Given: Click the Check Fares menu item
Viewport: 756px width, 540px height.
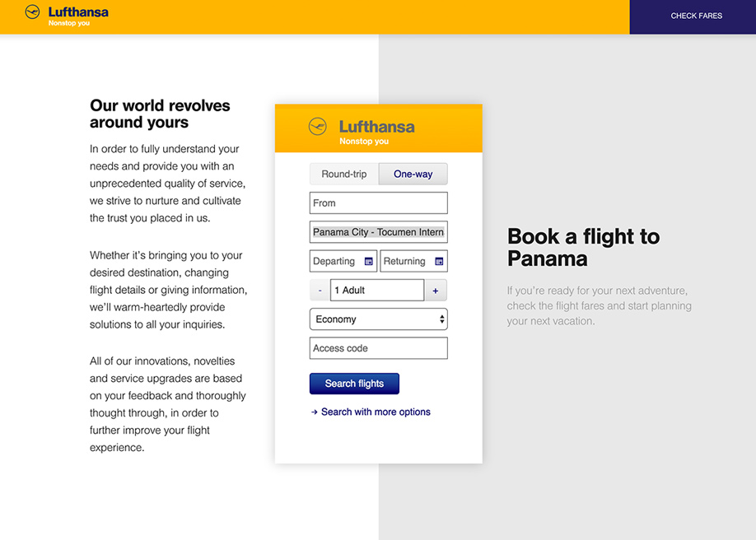Looking at the screenshot, I should [x=696, y=16].
